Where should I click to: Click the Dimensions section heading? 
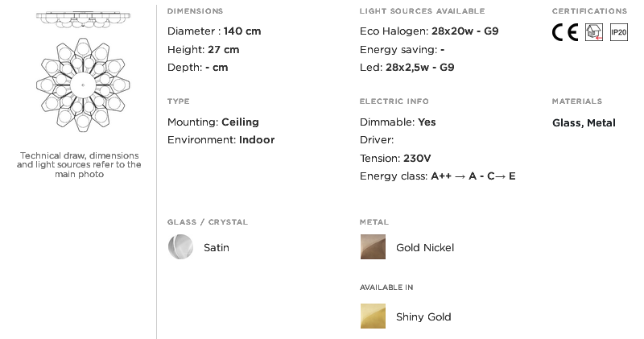click(x=196, y=11)
